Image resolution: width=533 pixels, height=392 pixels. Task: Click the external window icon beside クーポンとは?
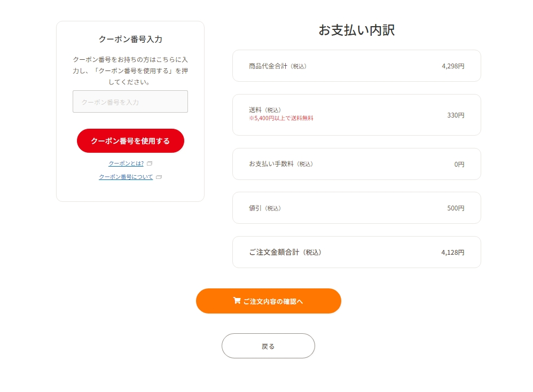tap(150, 163)
